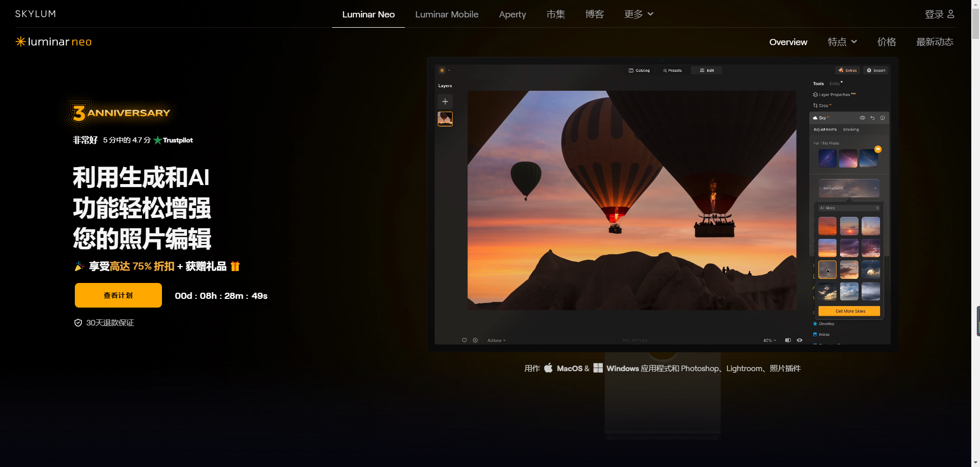This screenshot has width=980, height=467.
Task: Choose the pink Milky Way sky under For This Photo
Action: click(x=848, y=158)
